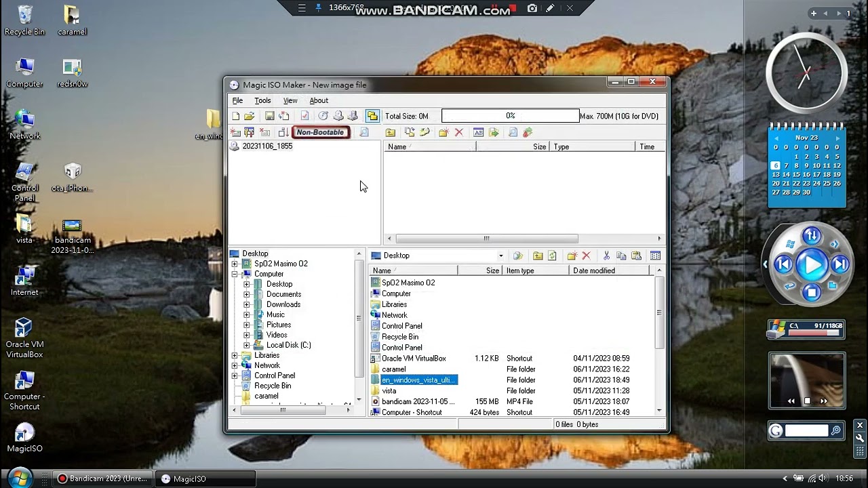Image resolution: width=868 pixels, height=488 pixels.
Task: Expand the Local Disk (C:) node
Action: (247, 345)
